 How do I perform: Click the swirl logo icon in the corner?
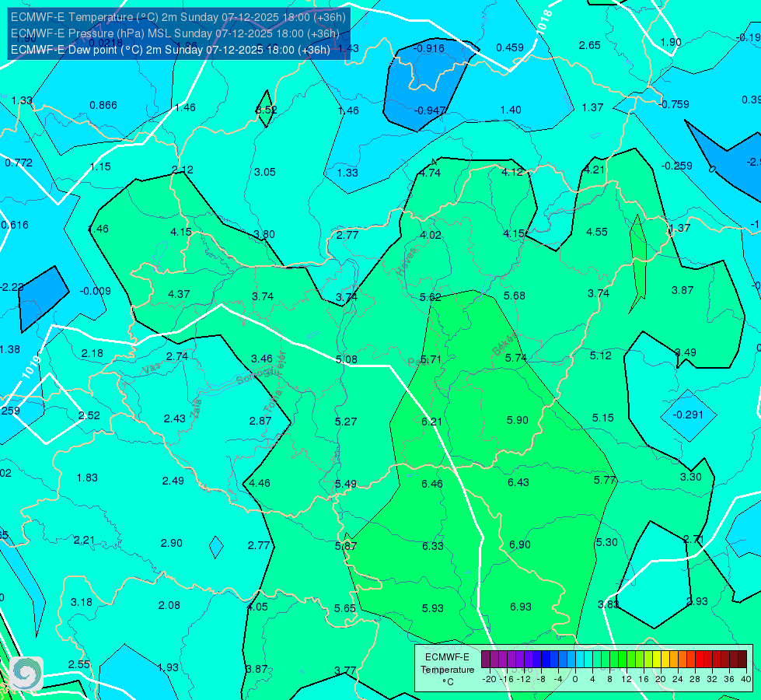coord(26,674)
